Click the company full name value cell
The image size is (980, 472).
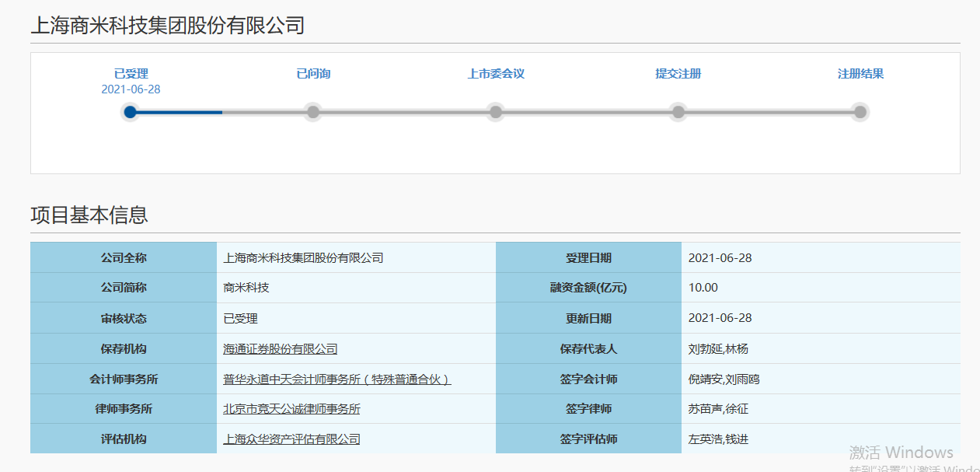(356, 257)
